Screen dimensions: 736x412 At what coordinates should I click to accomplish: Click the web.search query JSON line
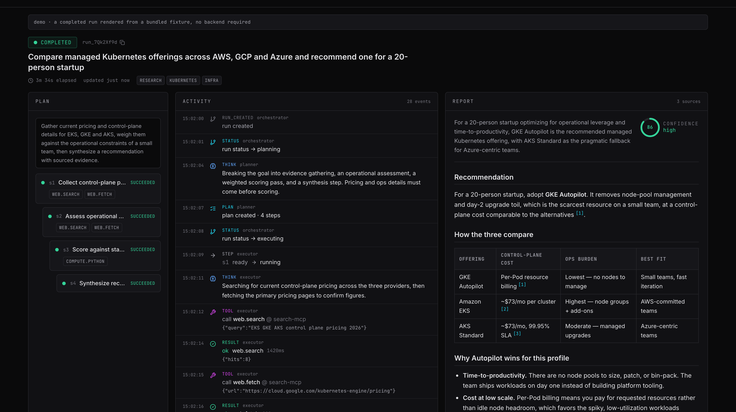click(x=294, y=328)
